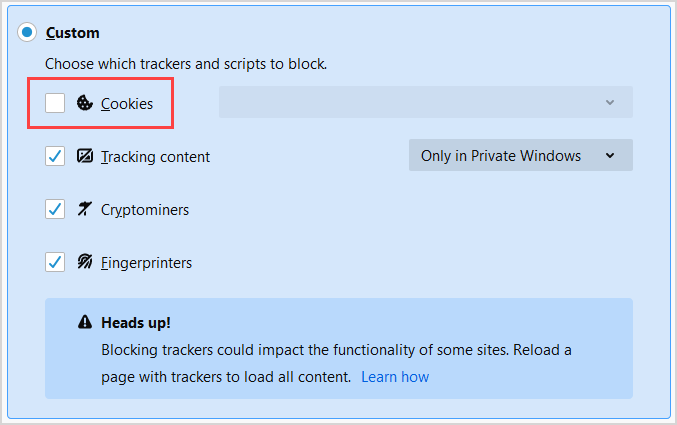Uncheck the Tracking content checkbox
The width and height of the screenshot is (677, 425).
[55, 156]
